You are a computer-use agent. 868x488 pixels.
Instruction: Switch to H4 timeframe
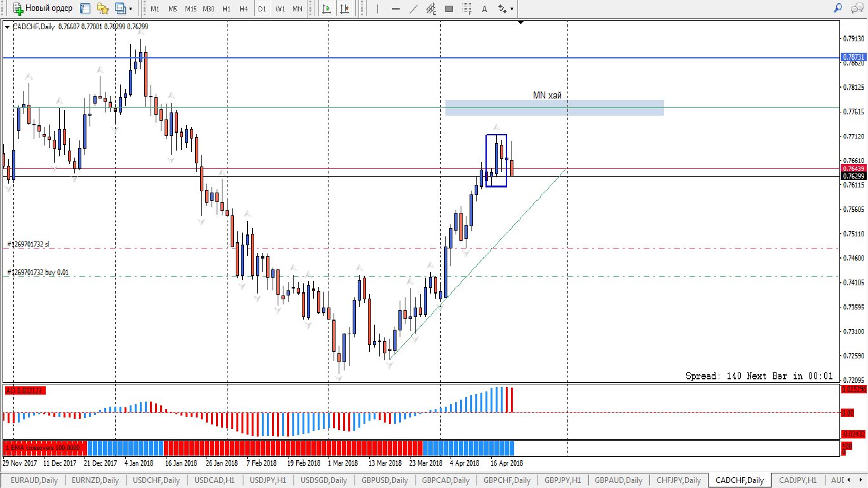244,9
